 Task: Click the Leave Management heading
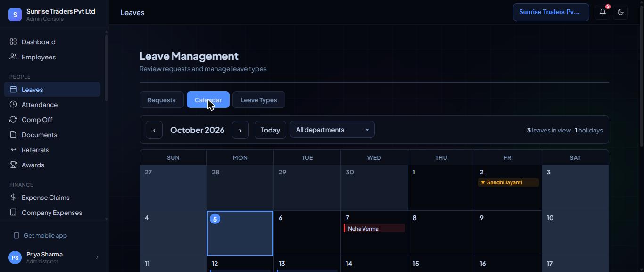[189, 56]
